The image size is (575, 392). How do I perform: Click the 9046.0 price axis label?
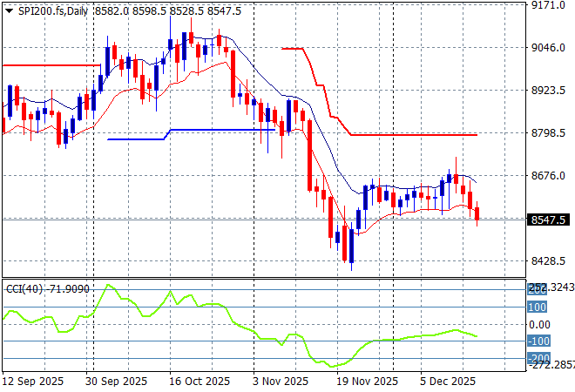click(548, 48)
